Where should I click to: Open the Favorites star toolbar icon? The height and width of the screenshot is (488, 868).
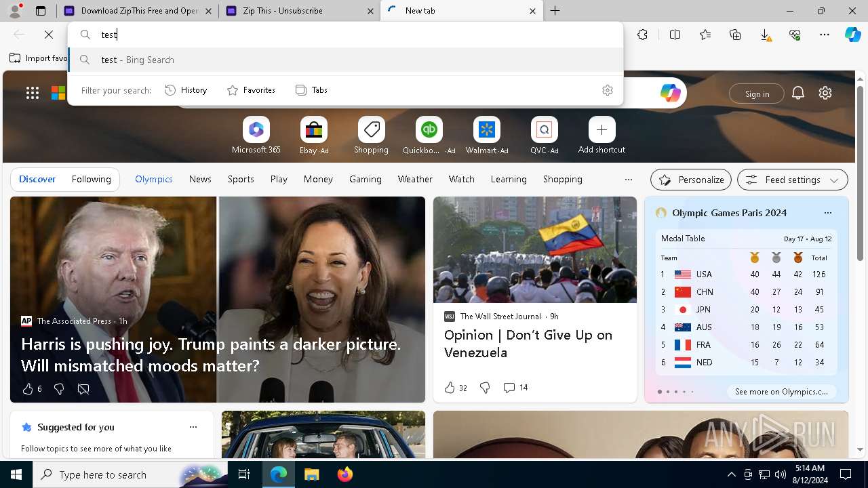coord(705,35)
